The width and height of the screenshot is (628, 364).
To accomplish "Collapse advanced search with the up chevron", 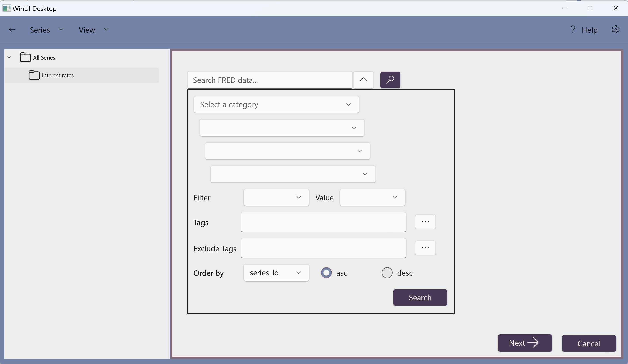I will click(363, 80).
